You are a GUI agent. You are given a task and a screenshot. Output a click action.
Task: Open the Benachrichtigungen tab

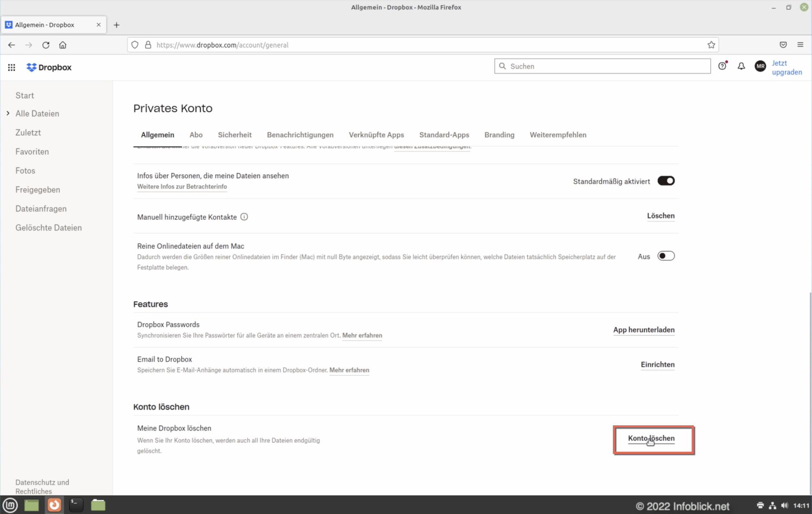(300, 135)
